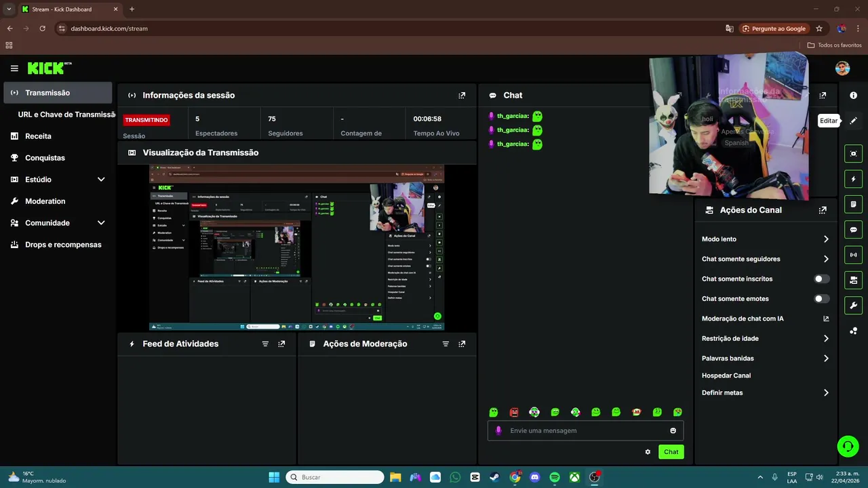Toggle chat bubble widget in right sidebar
The height and width of the screenshot is (488, 868).
pyautogui.click(x=853, y=230)
